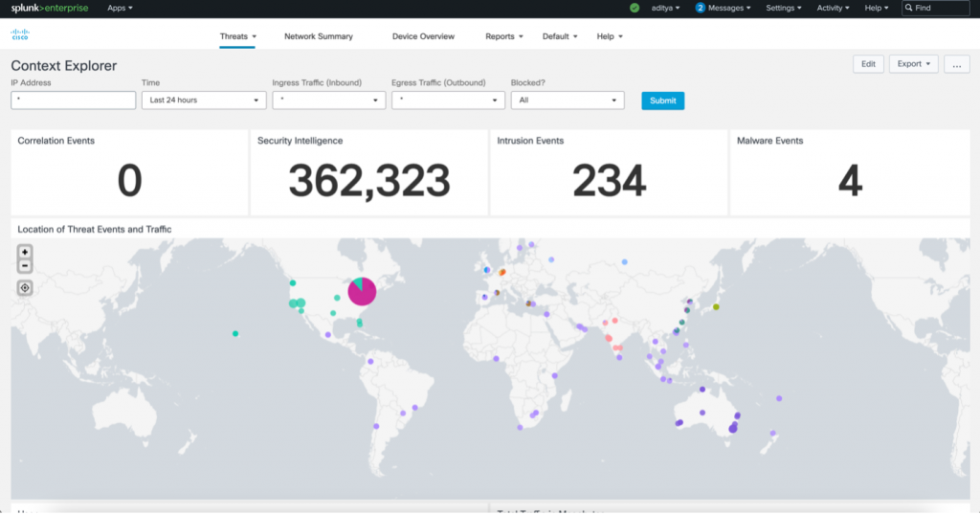980x515 pixels.
Task: Reset map view with the locate icon
Action: coord(25,287)
